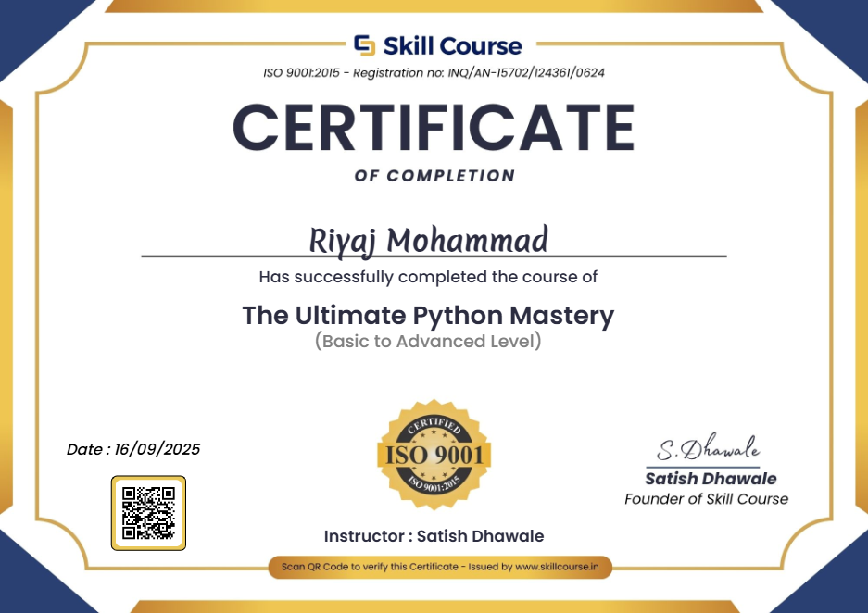Click the navy blue bottom-right corner decoration
This screenshot has height=613, width=868.
pos(834,583)
